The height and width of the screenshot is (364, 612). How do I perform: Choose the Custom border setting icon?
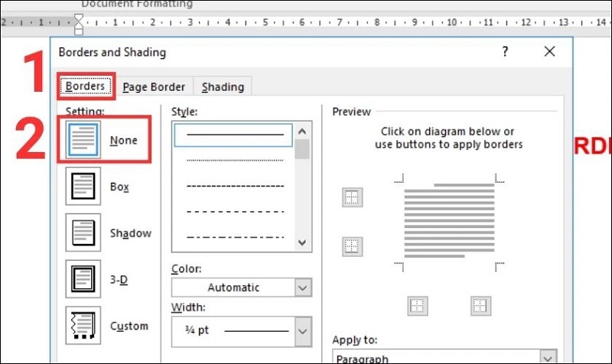(81, 326)
